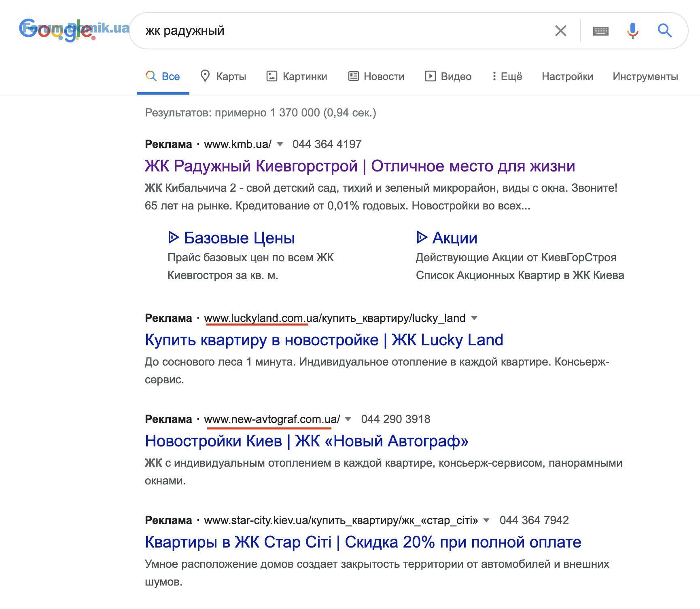
Task: Open the on-screen keyboard input tool
Action: point(600,31)
